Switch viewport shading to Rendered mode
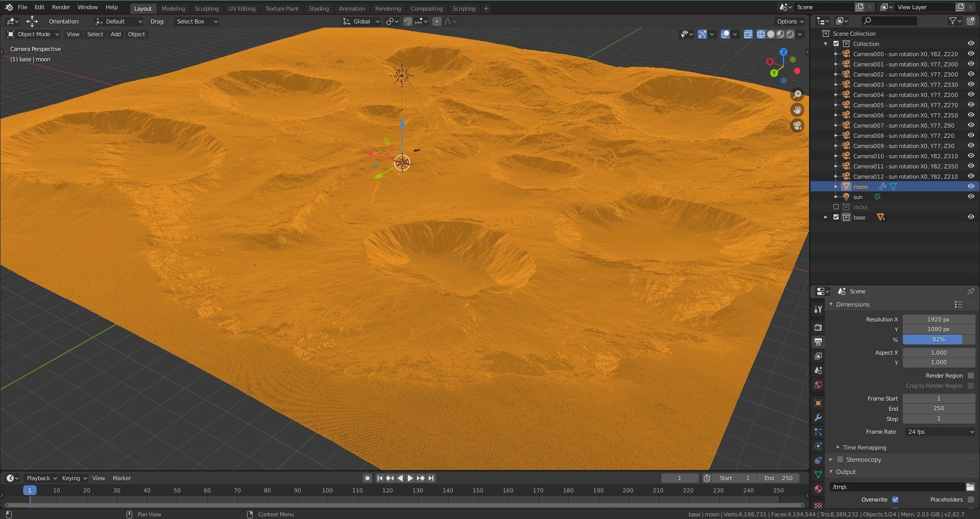This screenshot has height=519, width=980. pyautogui.click(x=791, y=34)
